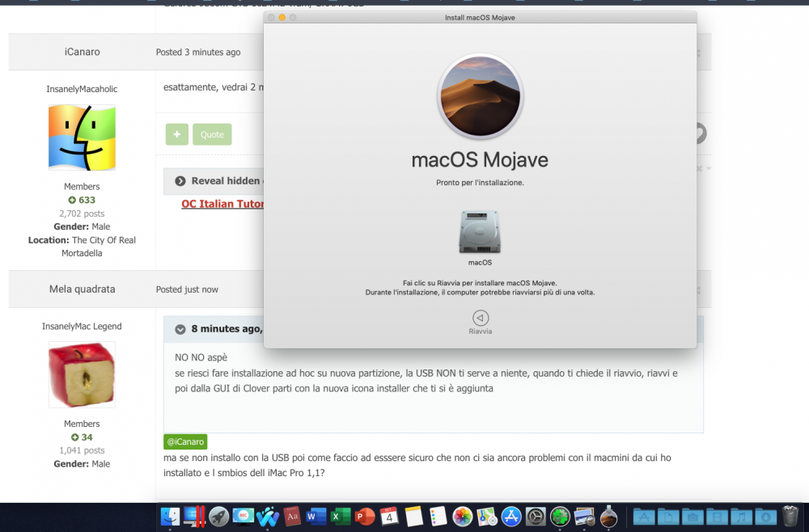Viewport: 809px width, 532px height.
Task: Click the Riavvia arrow button in installer
Action: [x=481, y=318]
